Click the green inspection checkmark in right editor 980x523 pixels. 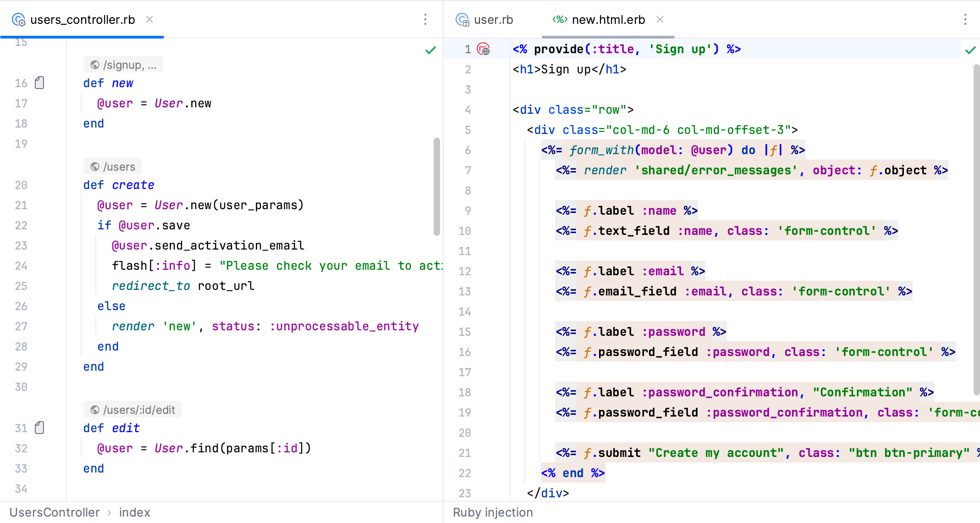point(970,50)
